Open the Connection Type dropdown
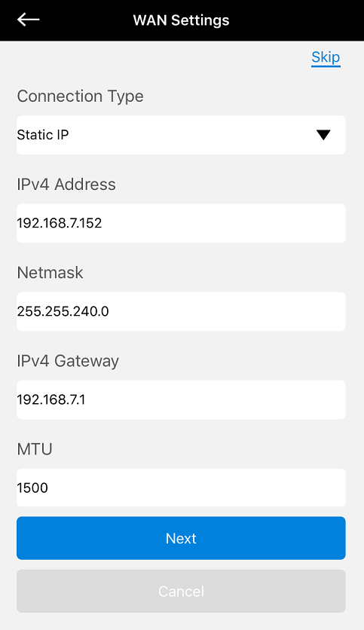364x630 pixels. click(181, 135)
